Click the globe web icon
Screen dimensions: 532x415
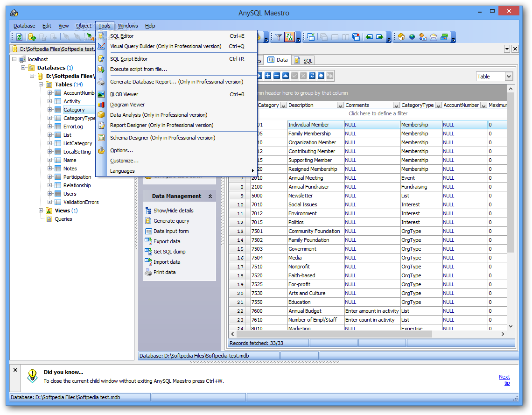tap(412, 37)
